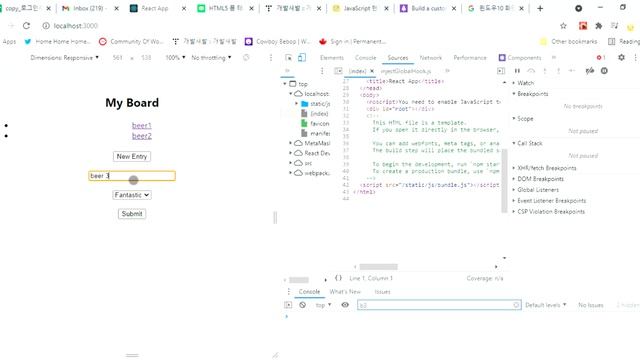Open the Network panel tab
This screenshot has height=360, width=640.
[431, 58]
